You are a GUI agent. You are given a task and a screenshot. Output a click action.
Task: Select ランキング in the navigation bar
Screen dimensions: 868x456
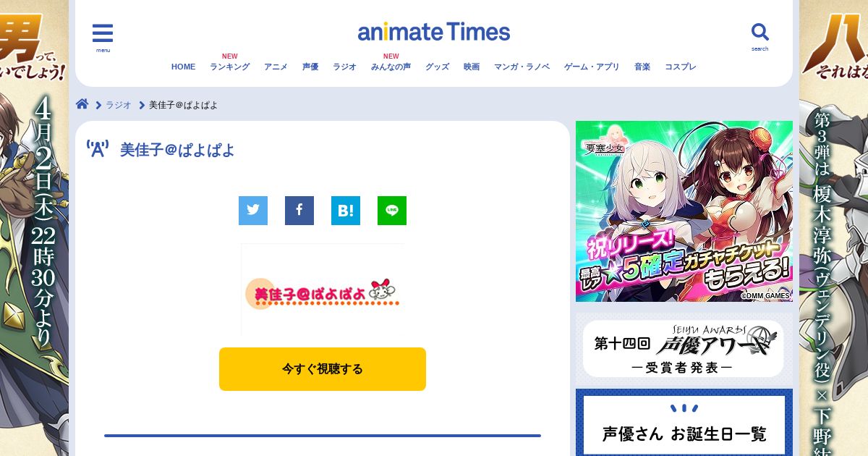[x=230, y=67]
